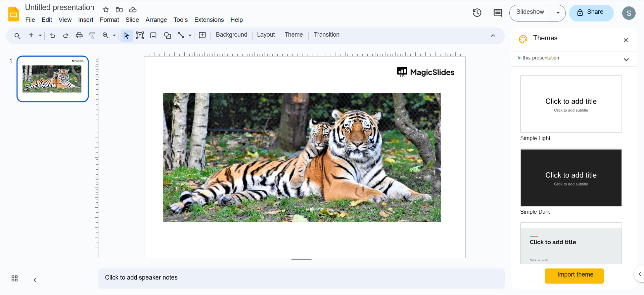Click the speaker notes field
This screenshot has width=644, height=295.
(301, 278)
